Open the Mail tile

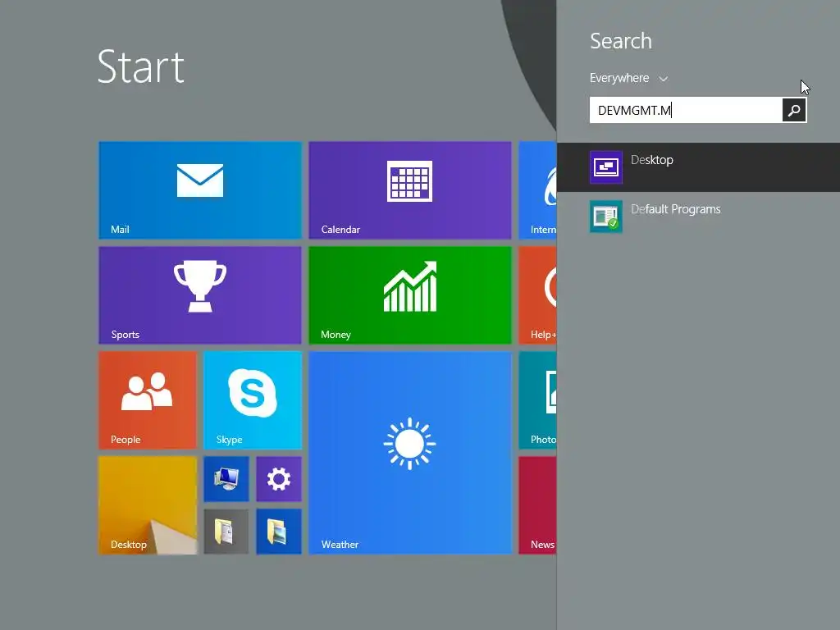click(x=200, y=190)
